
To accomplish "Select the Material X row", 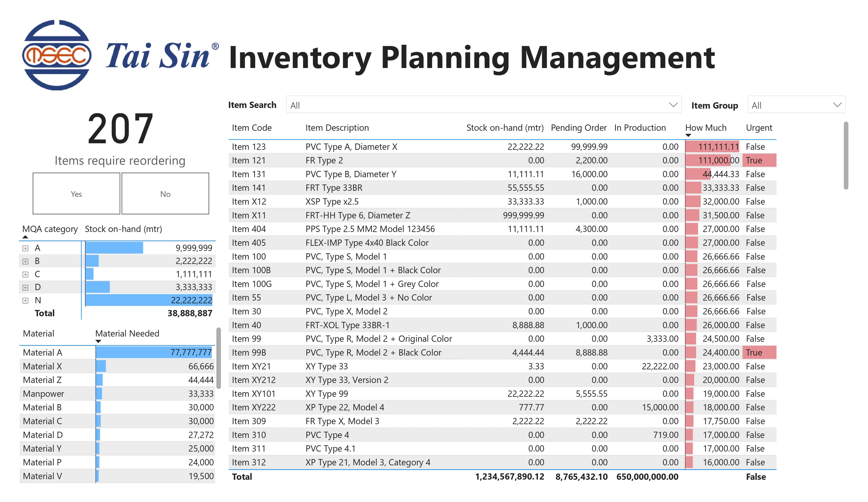I will tap(117, 366).
